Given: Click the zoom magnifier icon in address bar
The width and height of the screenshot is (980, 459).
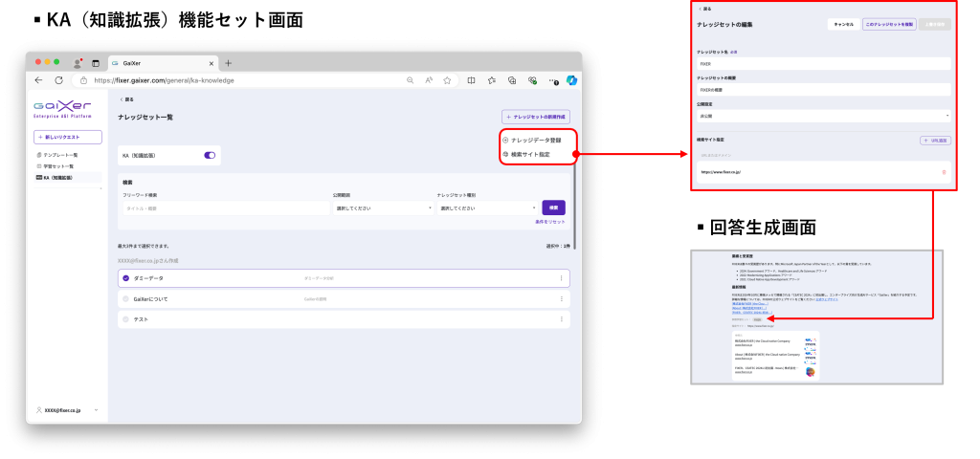Looking at the screenshot, I should (411, 80).
